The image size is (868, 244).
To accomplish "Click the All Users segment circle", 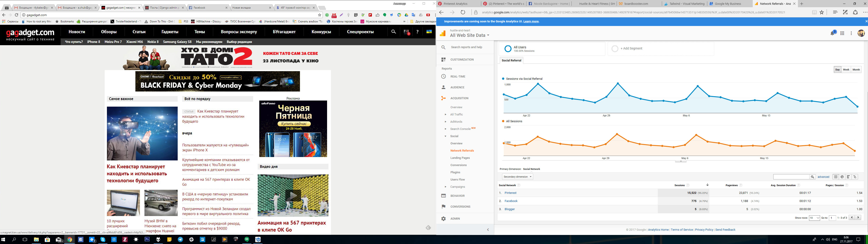I will [508, 49].
